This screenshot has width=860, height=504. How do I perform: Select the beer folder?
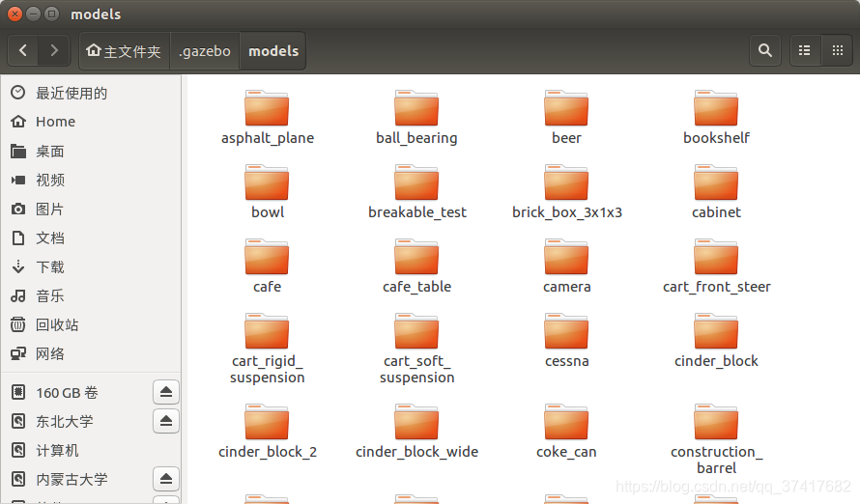[x=566, y=117]
